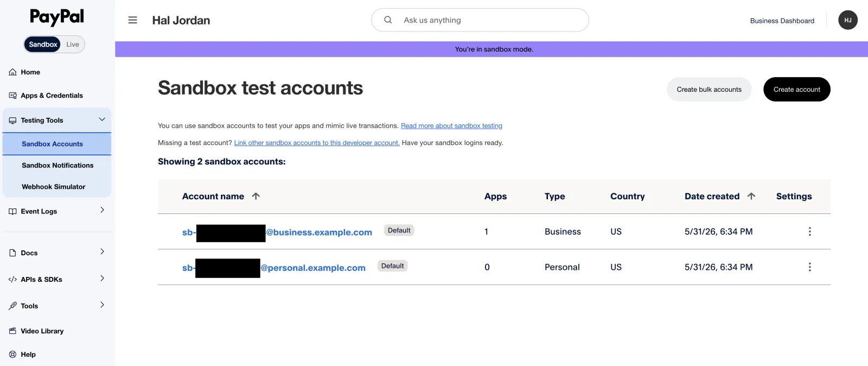Open Video Library page
This screenshot has width=868, height=366.
(42, 331)
